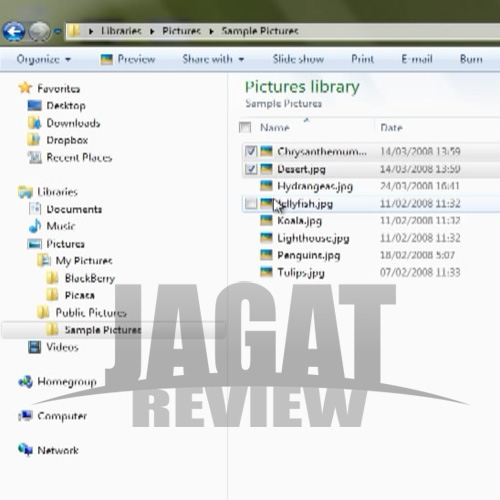This screenshot has width=500, height=500.
Task: Click the Documents library icon
Action: click(35, 209)
